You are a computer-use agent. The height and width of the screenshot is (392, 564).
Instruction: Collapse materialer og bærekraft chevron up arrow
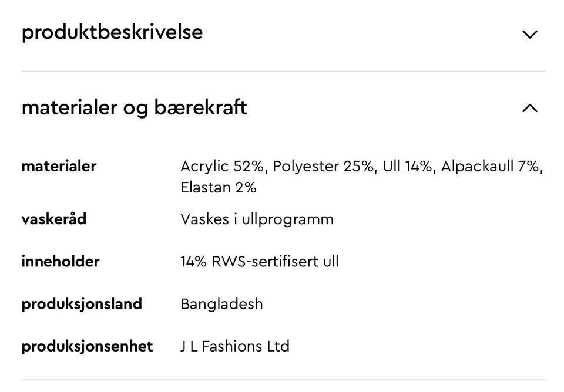[x=529, y=108]
